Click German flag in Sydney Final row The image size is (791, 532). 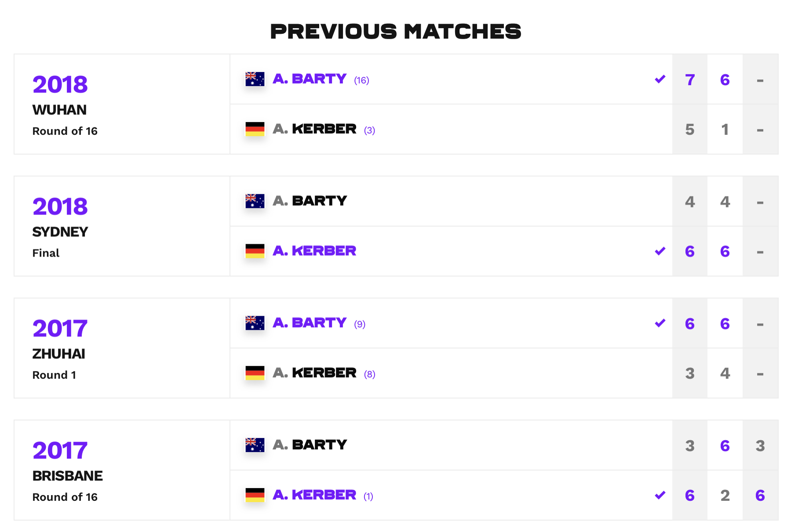(255, 251)
